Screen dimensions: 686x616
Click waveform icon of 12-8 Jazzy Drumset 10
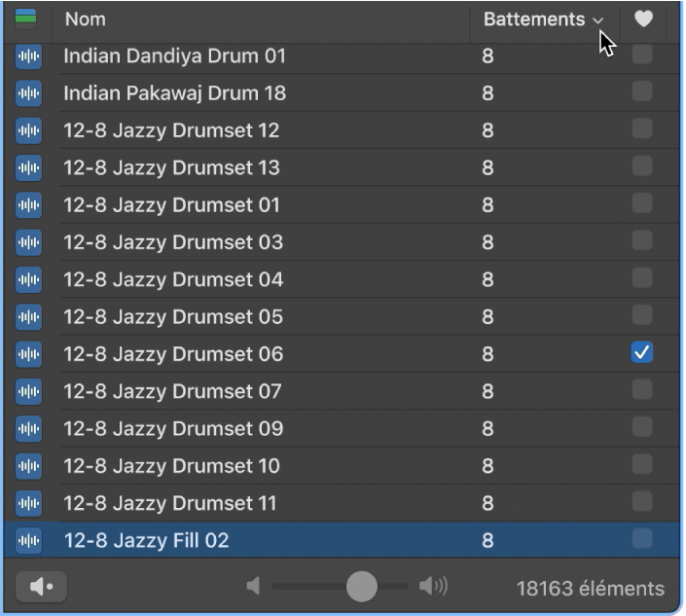coord(28,466)
